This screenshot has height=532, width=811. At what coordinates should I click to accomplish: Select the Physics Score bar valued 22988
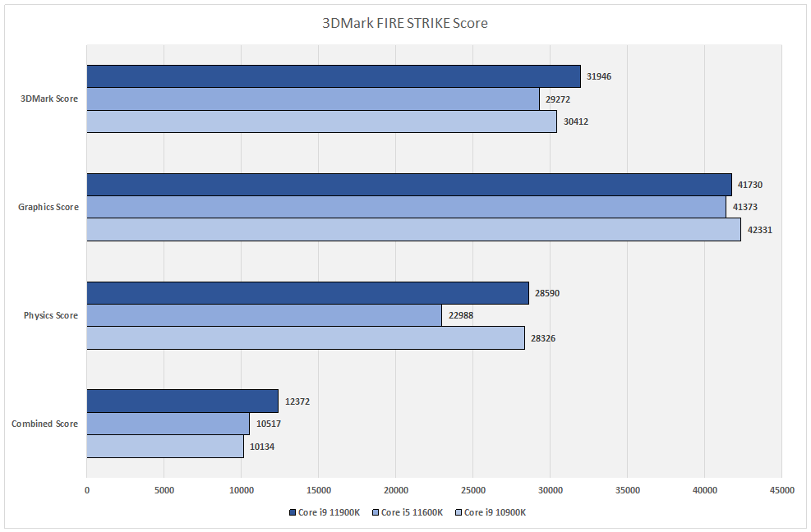pyautogui.click(x=265, y=315)
